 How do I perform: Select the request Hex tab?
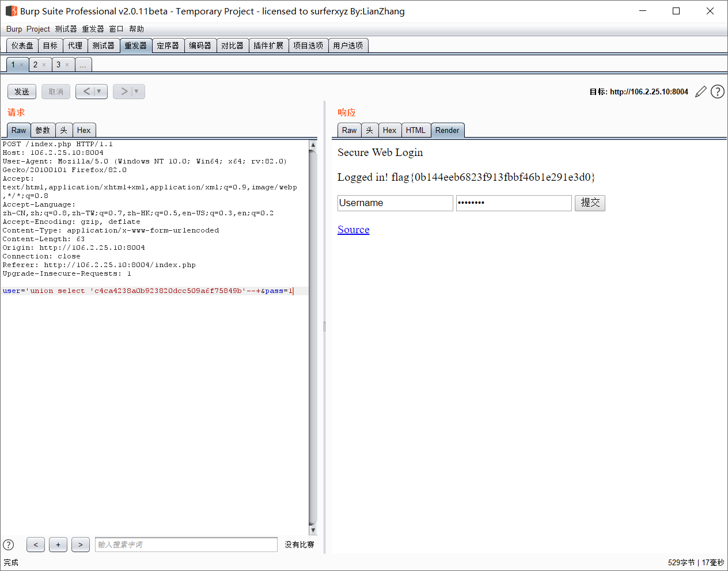pyautogui.click(x=84, y=130)
